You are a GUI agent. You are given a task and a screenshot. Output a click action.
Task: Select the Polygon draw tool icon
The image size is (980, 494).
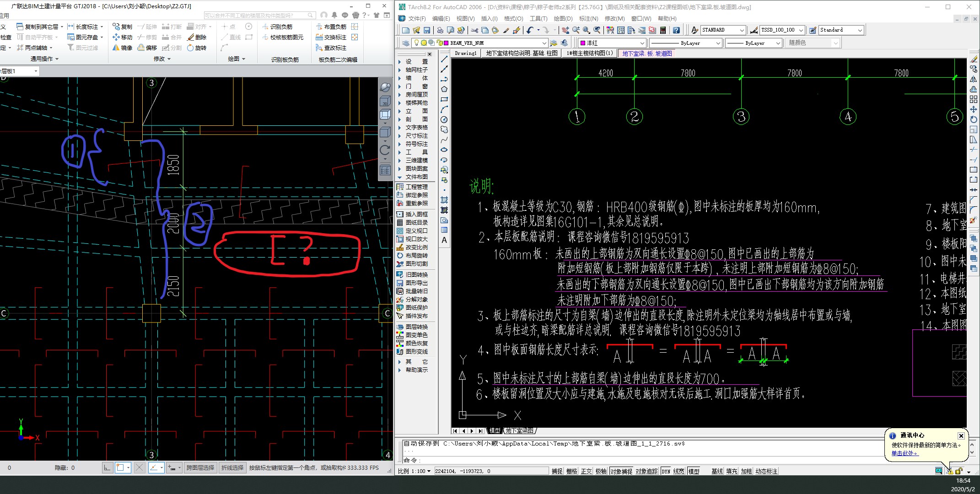pyautogui.click(x=444, y=89)
